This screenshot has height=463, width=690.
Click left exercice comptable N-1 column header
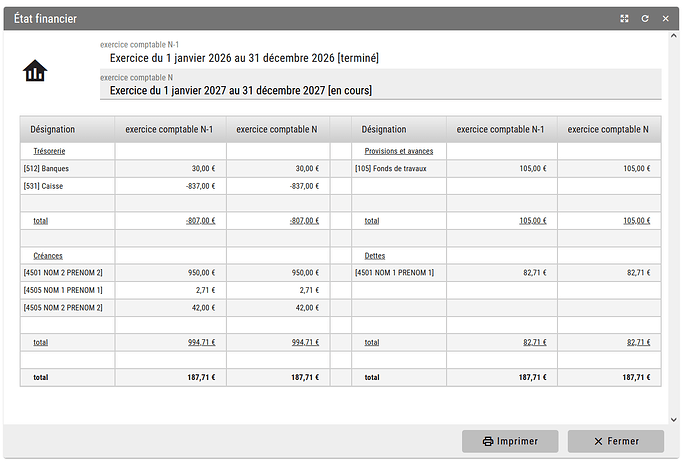(170, 129)
